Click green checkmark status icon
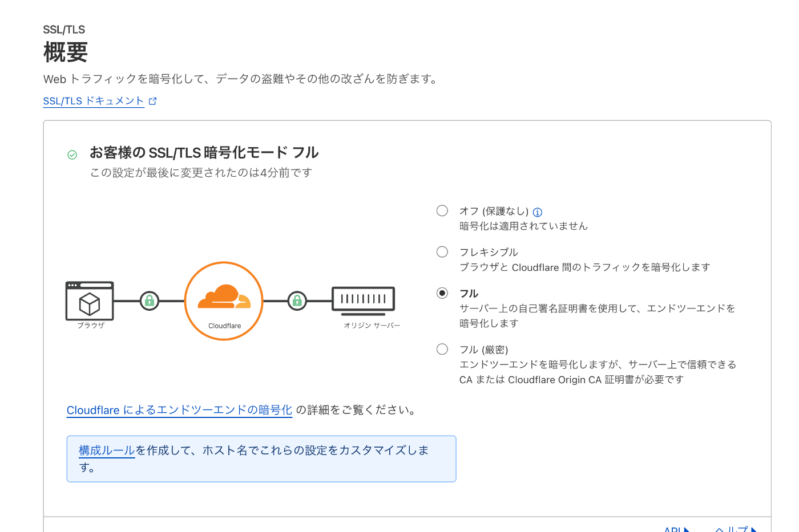The height and width of the screenshot is (532, 799). coord(72,155)
